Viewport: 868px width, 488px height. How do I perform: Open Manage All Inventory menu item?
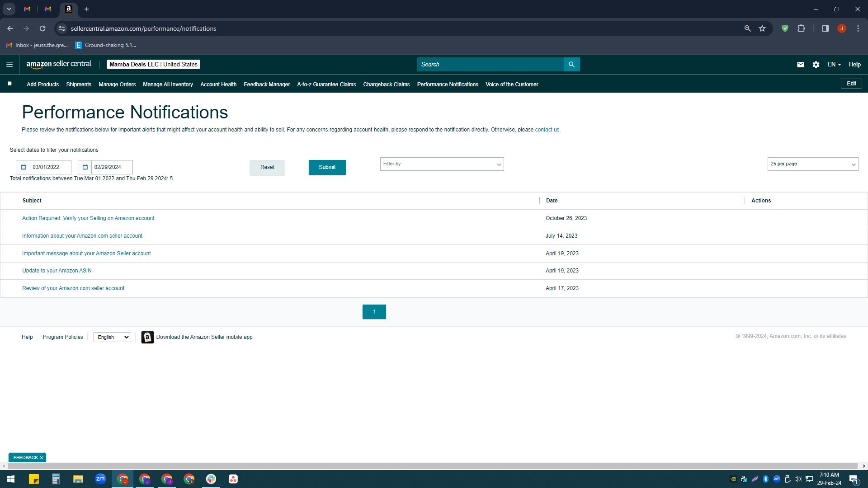coord(168,84)
